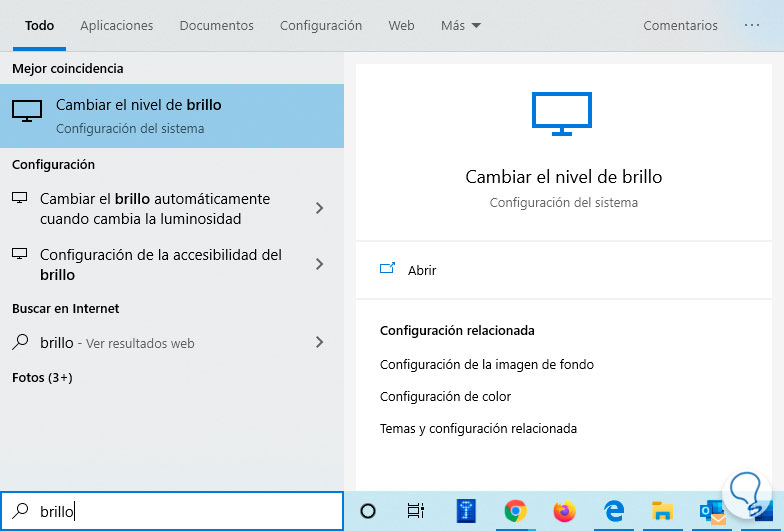Screen dimensions: 784x531
Task: Open the Más dropdown menu
Action: pos(460,25)
